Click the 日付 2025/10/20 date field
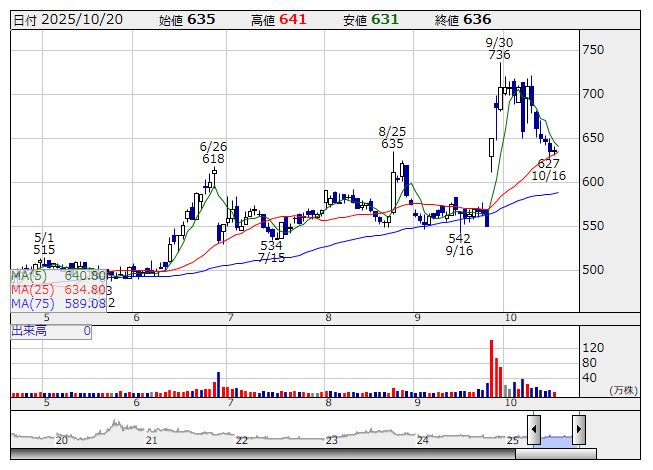The height and width of the screenshot is (470, 653). point(66,20)
